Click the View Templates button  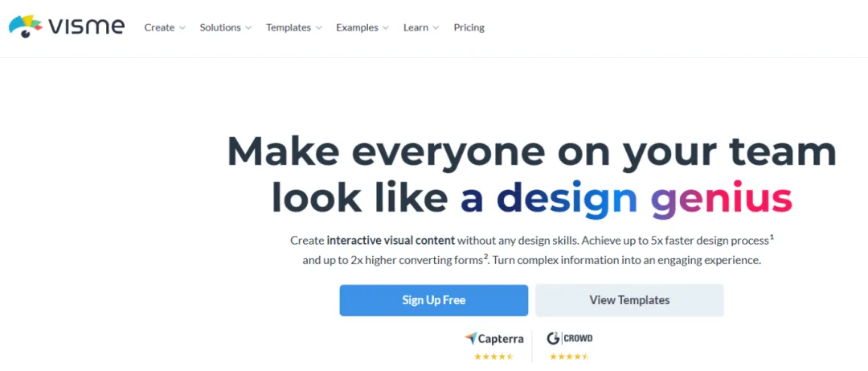click(629, 300)
